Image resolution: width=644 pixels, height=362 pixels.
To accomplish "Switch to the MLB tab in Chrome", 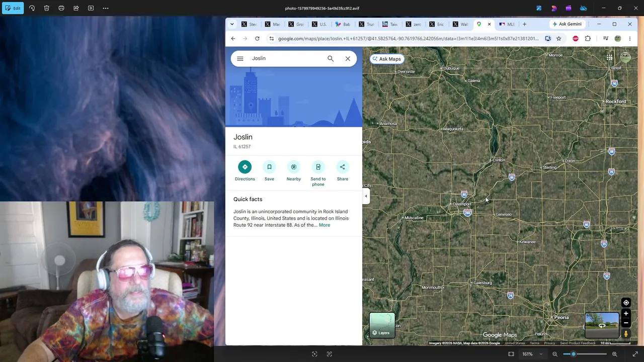I will point(507,24).
